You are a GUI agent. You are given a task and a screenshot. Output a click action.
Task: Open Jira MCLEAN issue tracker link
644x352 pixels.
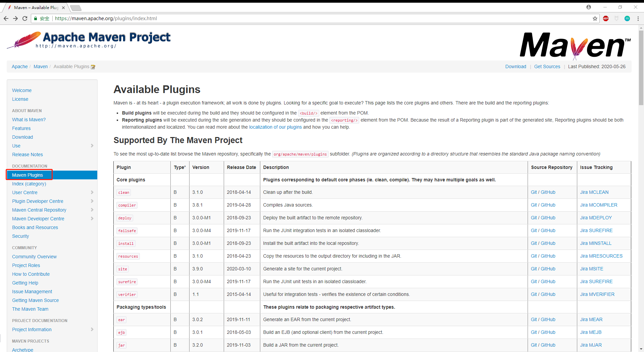[594, 192]
